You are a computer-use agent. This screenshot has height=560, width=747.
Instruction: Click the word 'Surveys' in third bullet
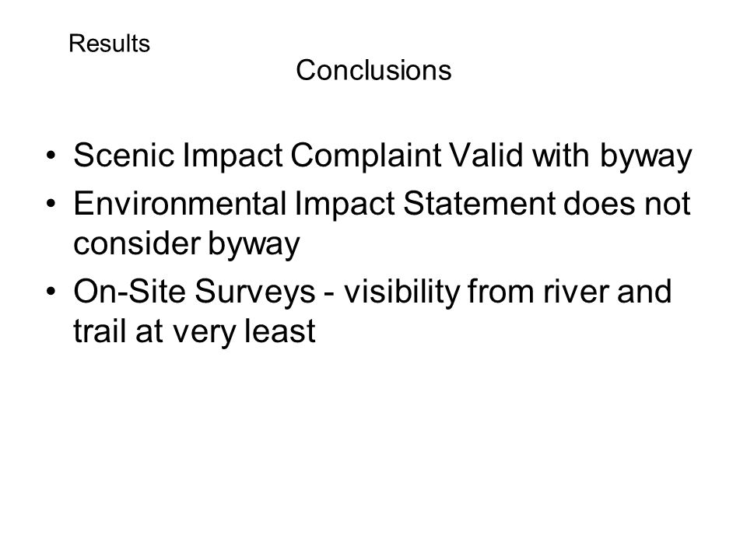click(x=255, y=292)
